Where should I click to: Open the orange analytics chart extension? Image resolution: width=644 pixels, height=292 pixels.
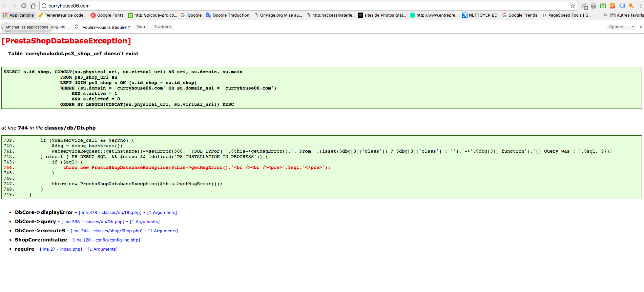[612, 6]
